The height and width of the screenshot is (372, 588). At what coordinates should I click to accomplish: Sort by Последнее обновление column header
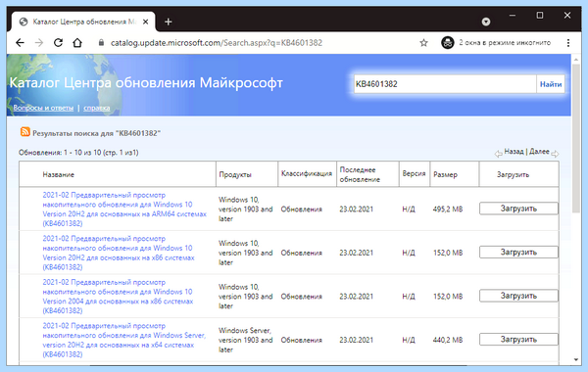click(x=360, y=174)
